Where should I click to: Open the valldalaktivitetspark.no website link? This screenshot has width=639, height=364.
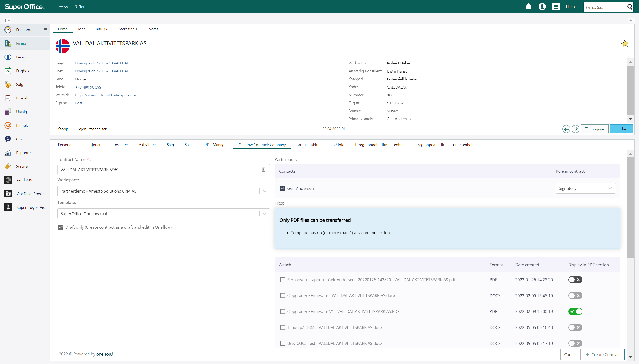coord(105,95)
